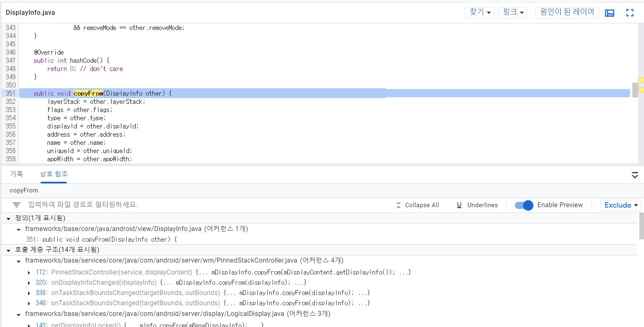Click the hashCode method name on line 347
644x327 pixels.
(83, 61)
